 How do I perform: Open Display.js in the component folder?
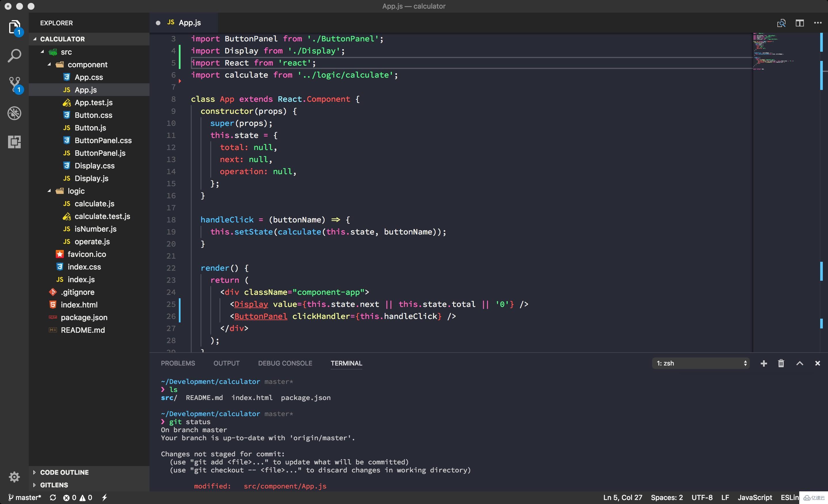click(91, 178)
